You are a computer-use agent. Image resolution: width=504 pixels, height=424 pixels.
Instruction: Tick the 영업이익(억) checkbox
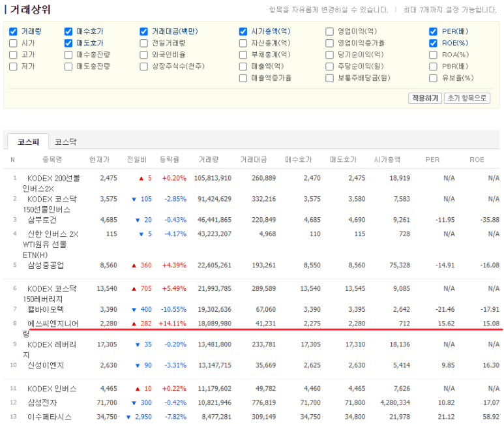[329, 31]
